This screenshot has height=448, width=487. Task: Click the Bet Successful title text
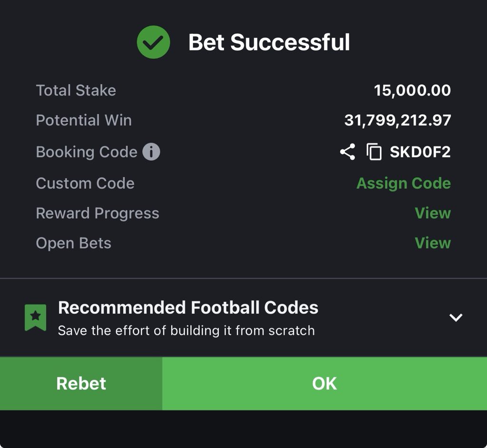[269, 42]
